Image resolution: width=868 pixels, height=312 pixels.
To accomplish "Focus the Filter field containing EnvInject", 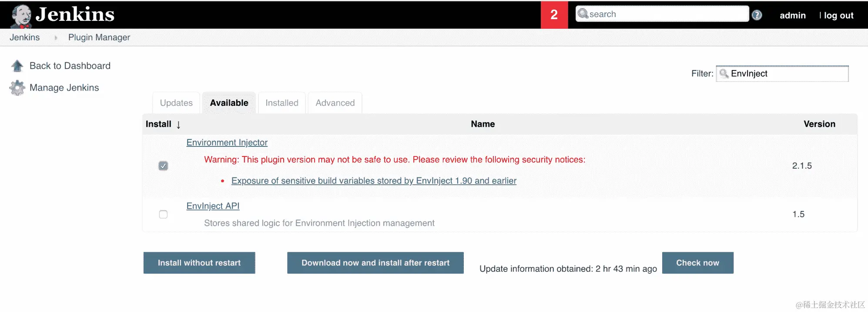I will point(782,74).
